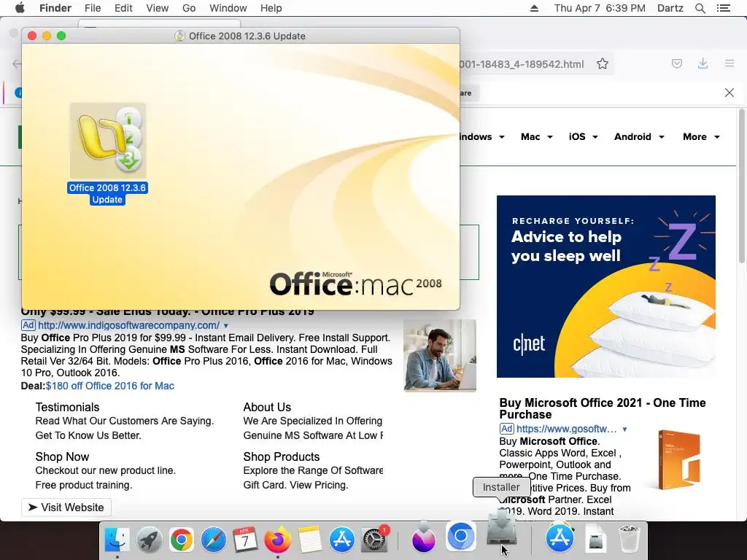Click the Firefox back arrow button
This screenshot has width=747, height=560.
(17, 64)
